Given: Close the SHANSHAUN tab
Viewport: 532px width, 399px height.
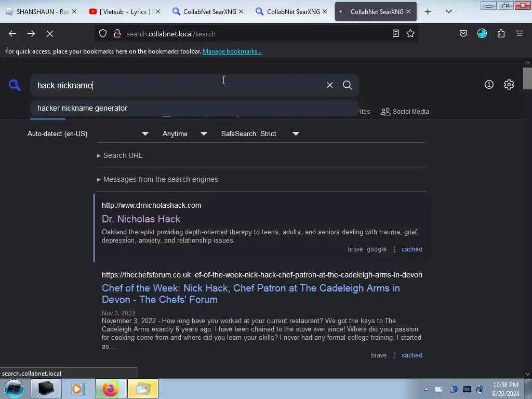Looking at the screenshot, I should click(x=74, y=11).
